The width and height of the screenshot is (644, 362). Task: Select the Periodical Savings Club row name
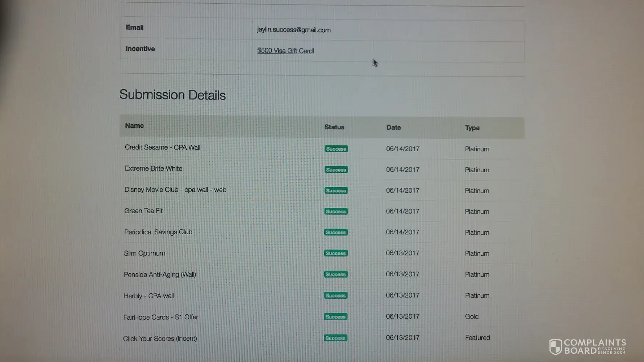coord(158,232)
